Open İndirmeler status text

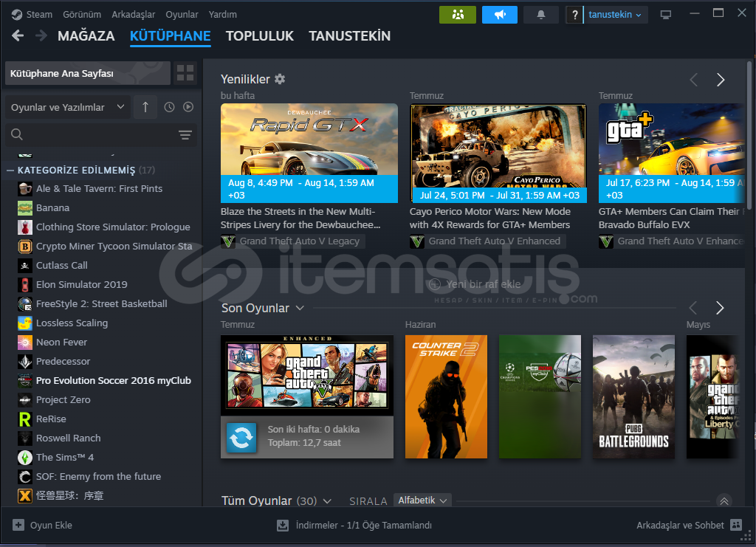(x=364, y=526)
